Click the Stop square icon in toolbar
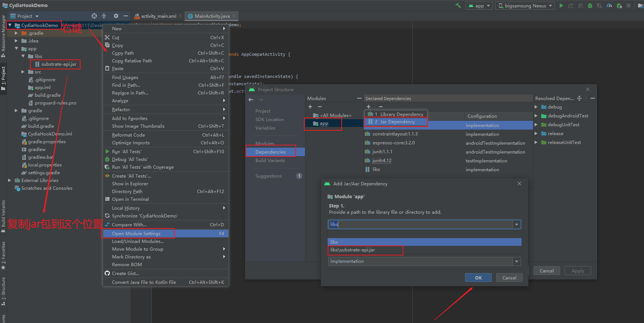Screen dimensions: 644x323 (628, 6)
